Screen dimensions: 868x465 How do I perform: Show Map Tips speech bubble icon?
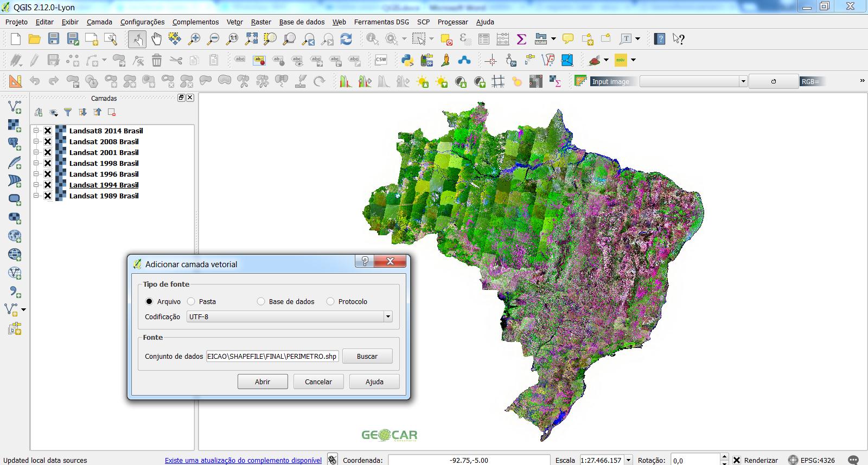[568, 39]
